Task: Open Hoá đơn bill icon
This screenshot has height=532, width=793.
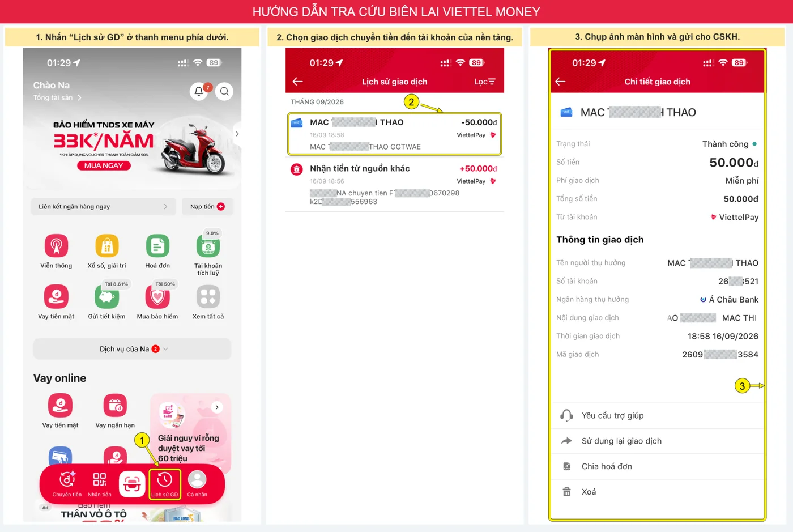Action: 157,246
